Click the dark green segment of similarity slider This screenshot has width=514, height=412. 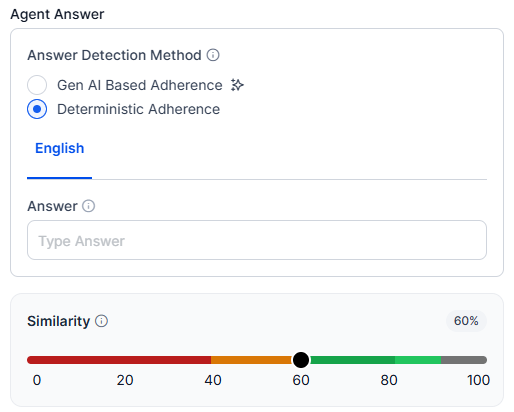[352, 360]
